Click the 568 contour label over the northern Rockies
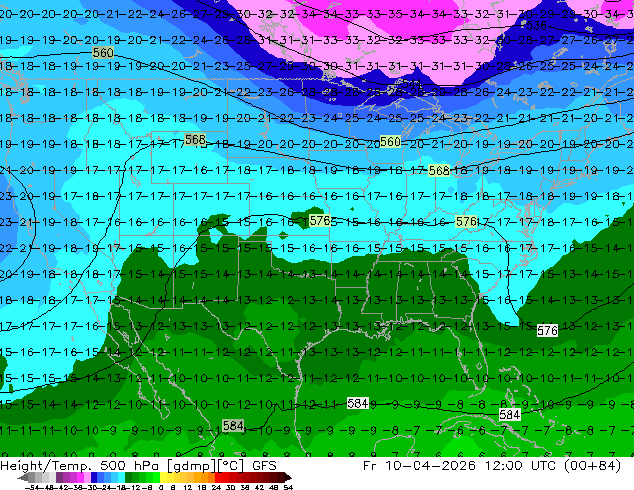The width and height of the screenshot is (634, 490). tap(195, 139)
